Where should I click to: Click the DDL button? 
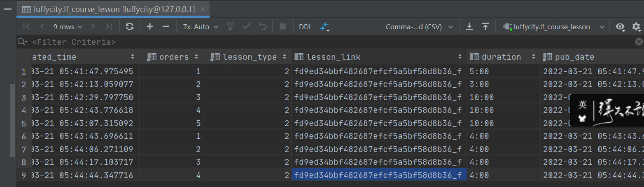coord(306,27)
